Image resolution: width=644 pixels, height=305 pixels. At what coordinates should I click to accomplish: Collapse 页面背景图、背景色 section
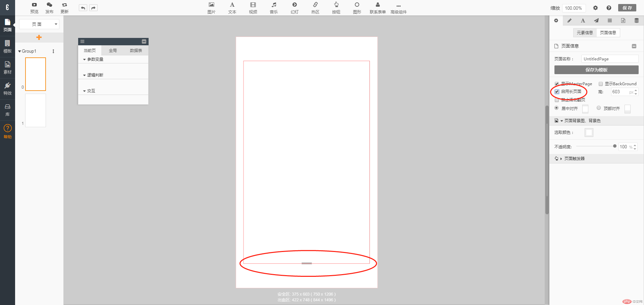point(561,121)
